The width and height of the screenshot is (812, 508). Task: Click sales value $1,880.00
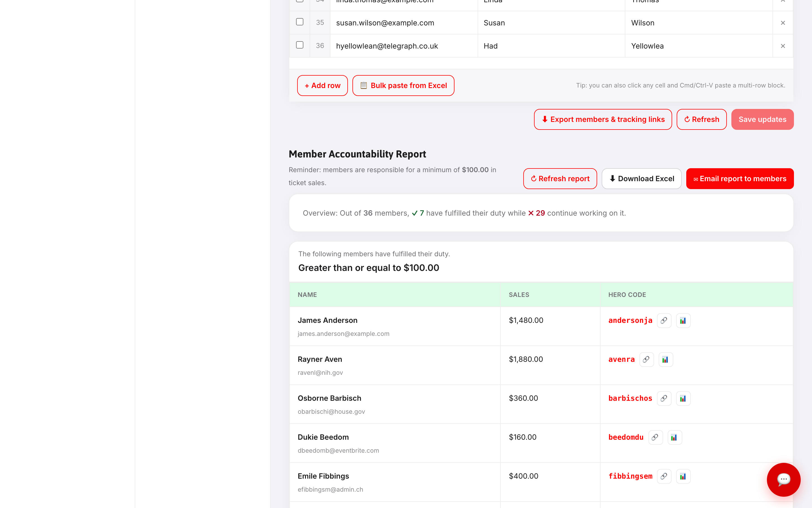pyautogui.click(x=526, y=360)
